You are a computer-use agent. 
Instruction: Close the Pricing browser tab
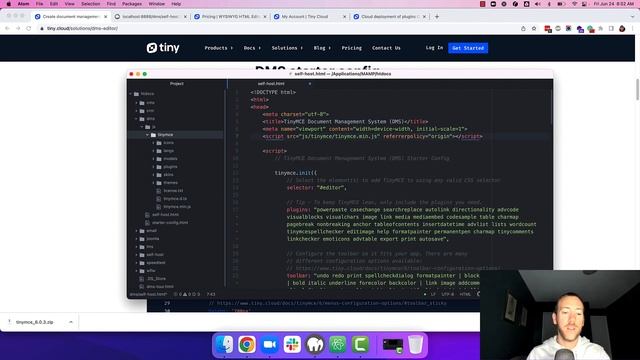click(264, 17)
